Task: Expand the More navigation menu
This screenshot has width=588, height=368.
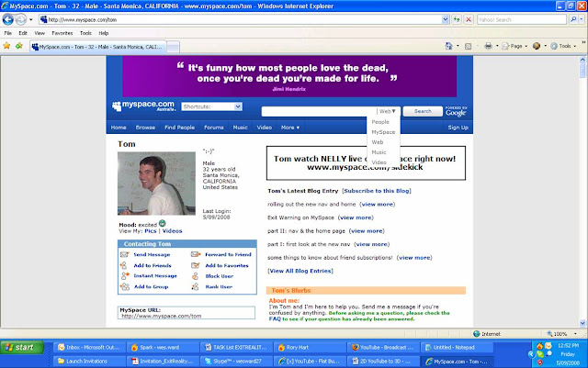Action: (290, 128)
